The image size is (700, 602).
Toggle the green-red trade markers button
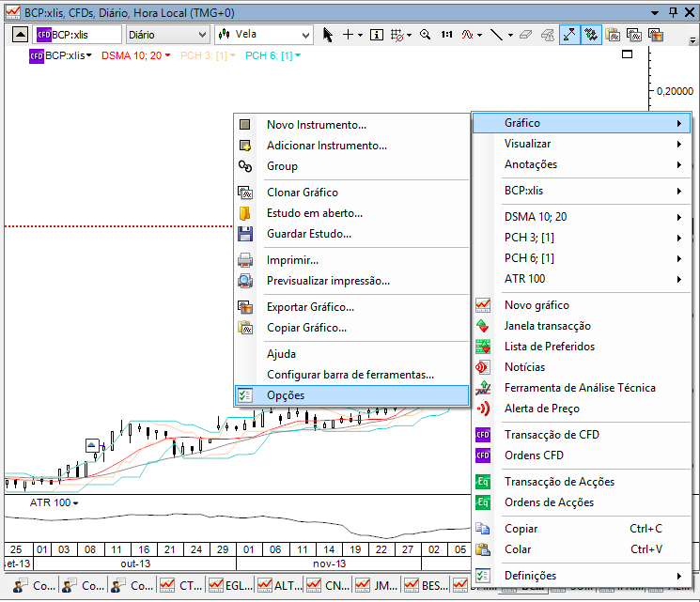[x=591, y=35]
